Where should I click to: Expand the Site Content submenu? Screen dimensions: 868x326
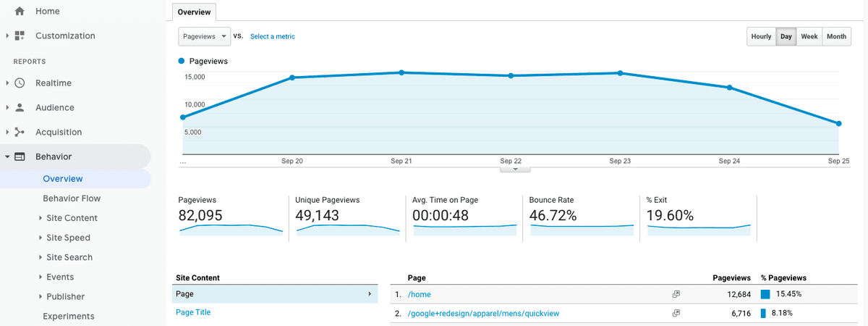point(41,218)
